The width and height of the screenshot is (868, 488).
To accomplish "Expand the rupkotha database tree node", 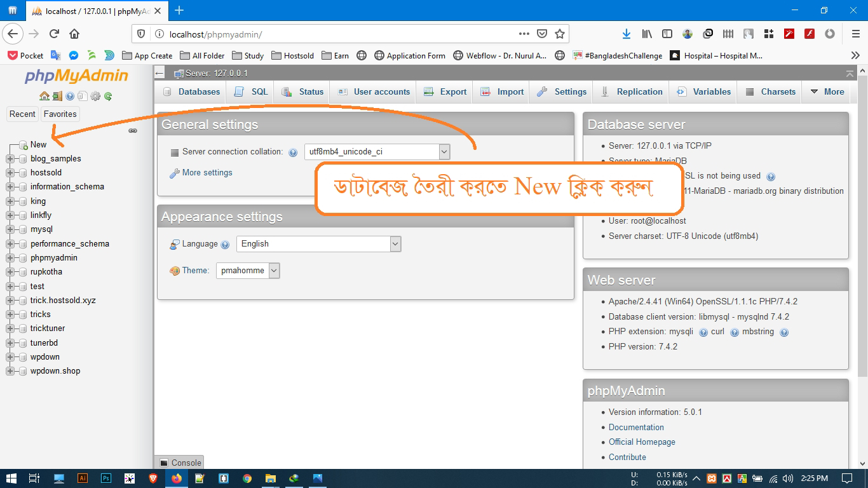I will tap(10, 272).
